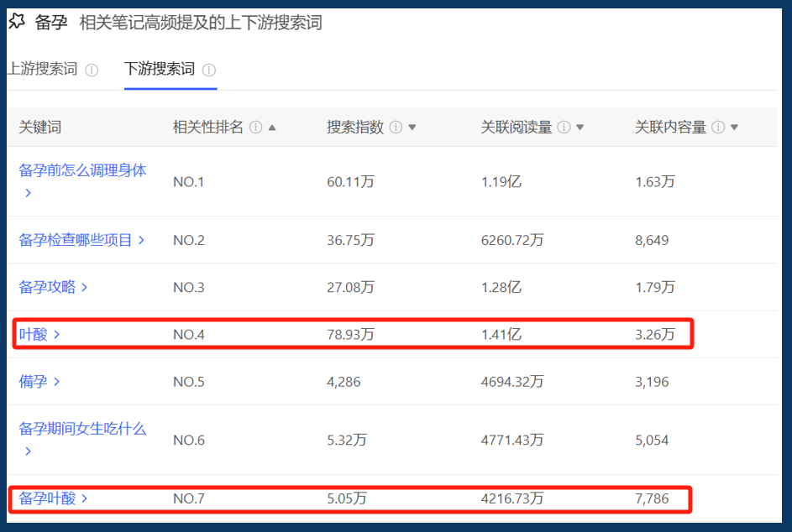Click search index value 4,286
Image resolution: width=792 pixels, height=532 pixels.
point(344,382)
